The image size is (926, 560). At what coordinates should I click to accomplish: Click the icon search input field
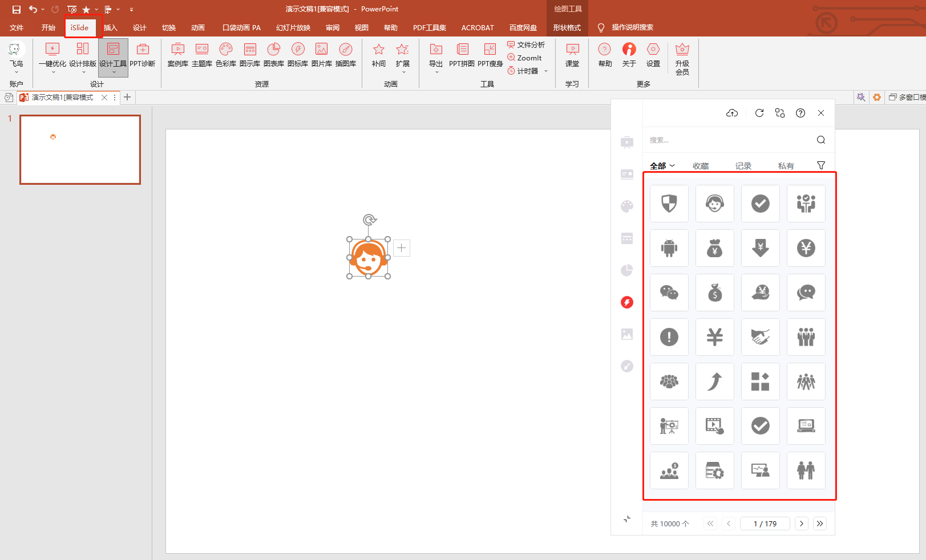click(x=730, y=140)
